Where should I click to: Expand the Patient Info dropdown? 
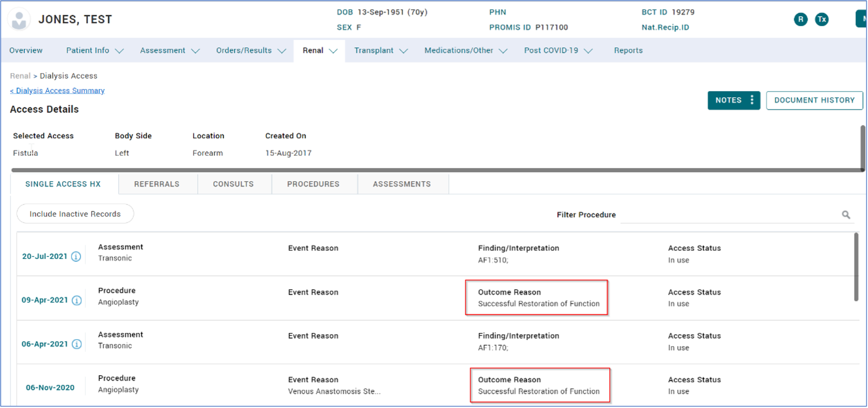point(94,51)
